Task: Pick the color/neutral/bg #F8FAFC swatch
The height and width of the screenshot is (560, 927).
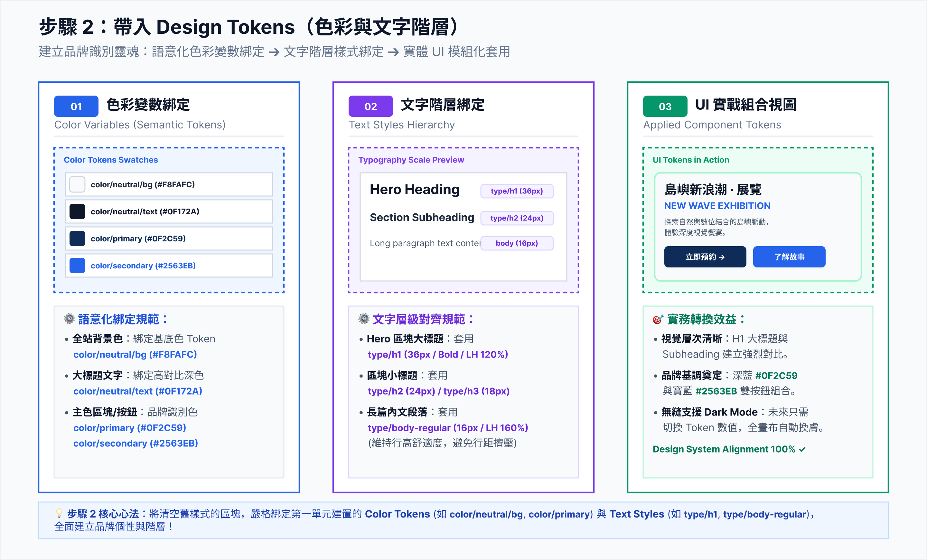Action: [x=77, y=184]
